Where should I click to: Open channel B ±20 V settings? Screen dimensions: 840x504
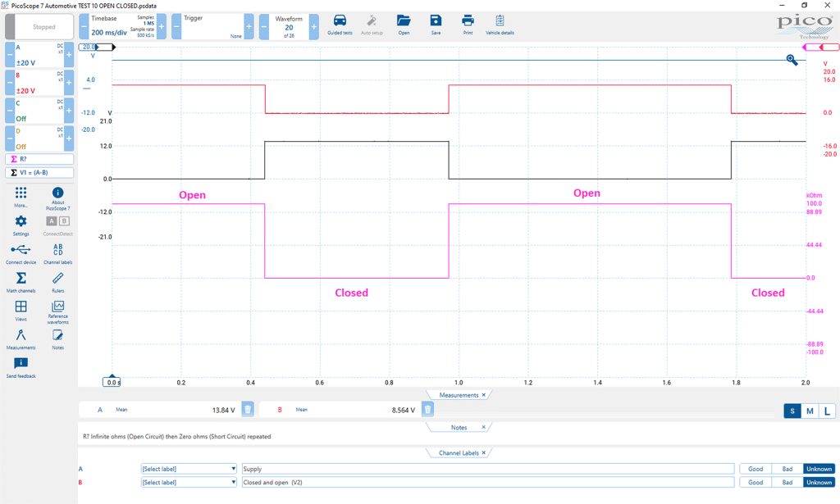point(39,83)
